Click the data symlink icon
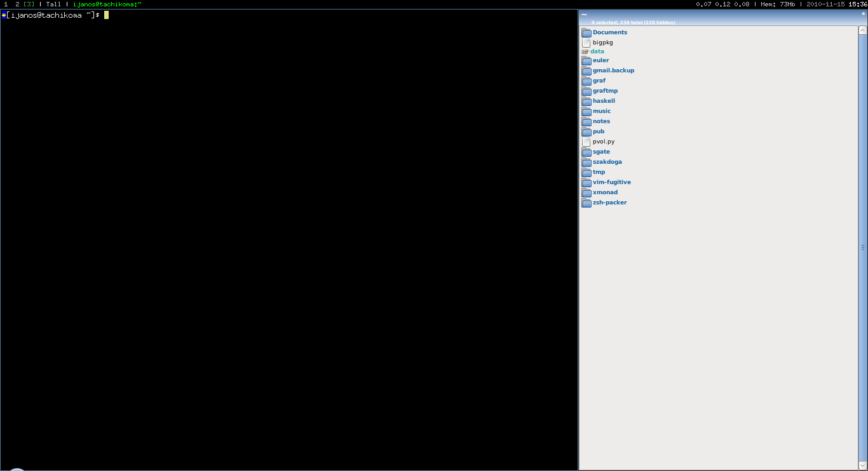The width and height of the screenshot is (868, 471). 585,51
